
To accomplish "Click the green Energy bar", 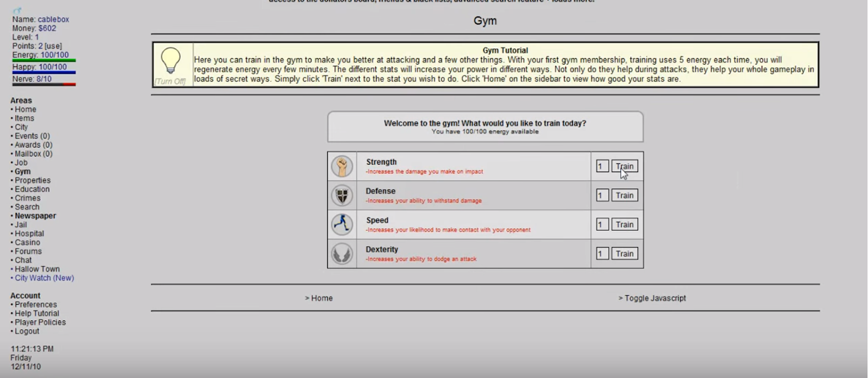I will pos(44,61).
